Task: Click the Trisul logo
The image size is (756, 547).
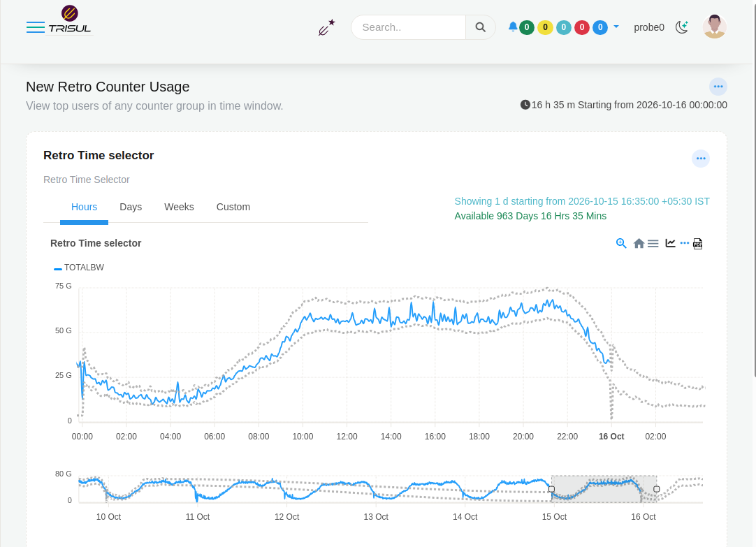Action: pyautogui.click(x=70, y=20)
